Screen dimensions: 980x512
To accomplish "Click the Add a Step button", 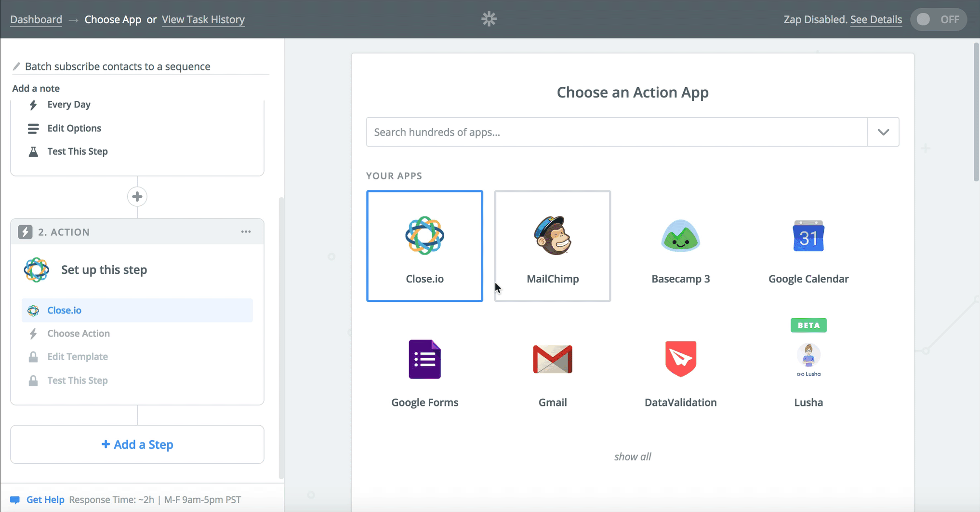I will 137,445.
